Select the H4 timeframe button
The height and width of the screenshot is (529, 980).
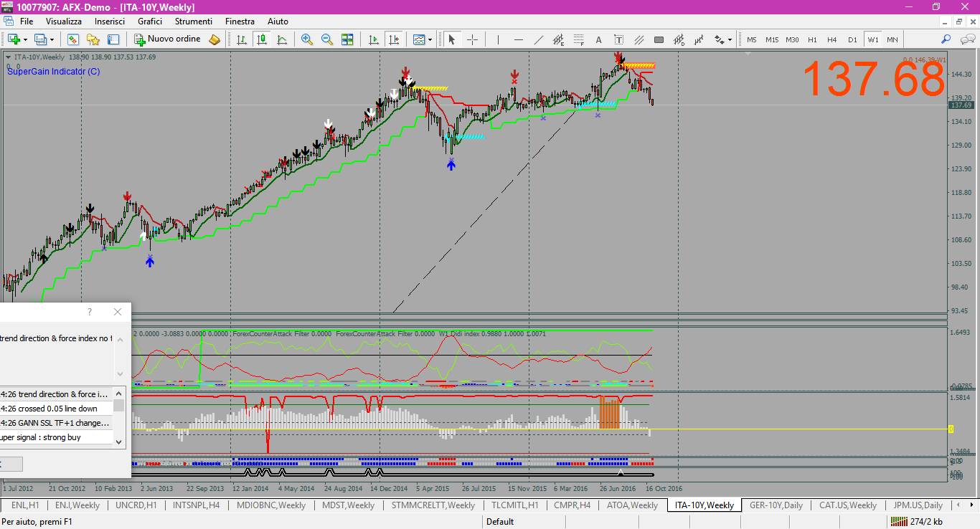(x=832, y=39)
